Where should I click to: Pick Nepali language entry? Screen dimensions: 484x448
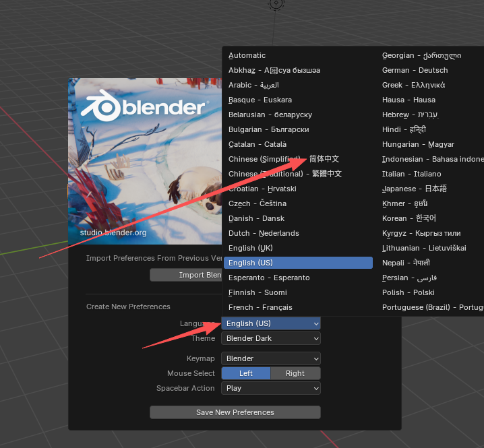(431, 263)
